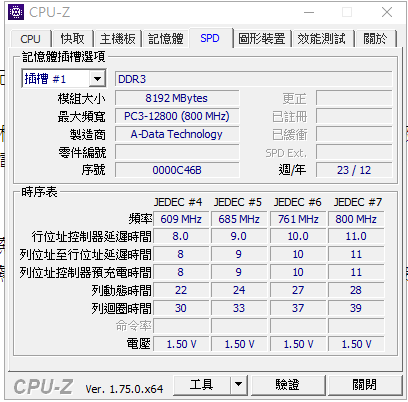Open the 工具 button dropdown arrow

tap(238, 385)
